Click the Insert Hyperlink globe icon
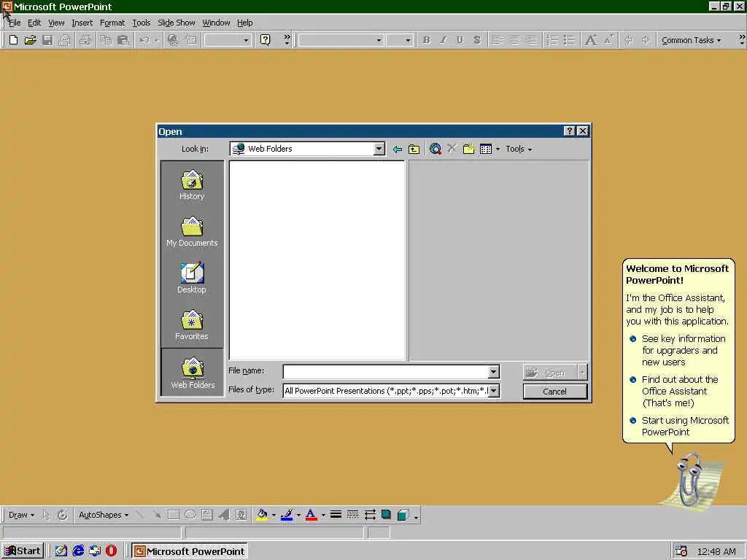 tap(174, 40)
